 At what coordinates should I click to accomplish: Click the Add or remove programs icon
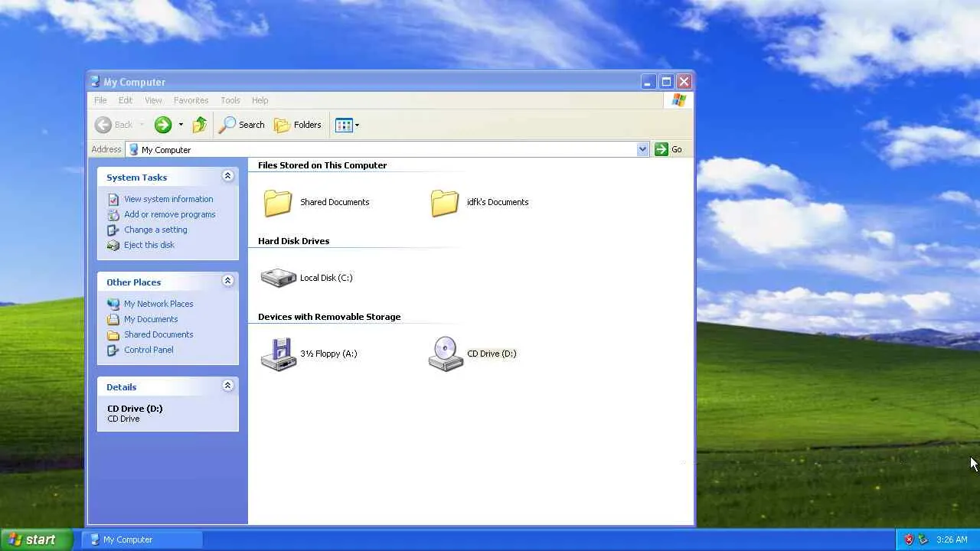coord(113,214)
